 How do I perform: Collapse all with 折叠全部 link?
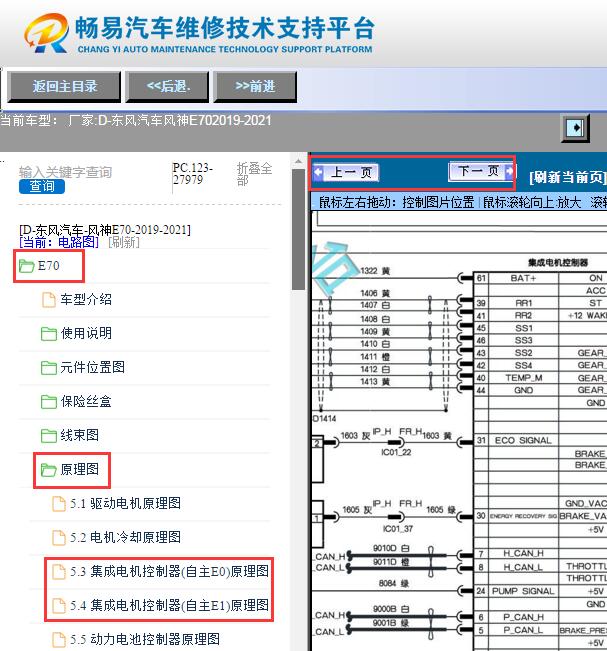click(254, 174)
